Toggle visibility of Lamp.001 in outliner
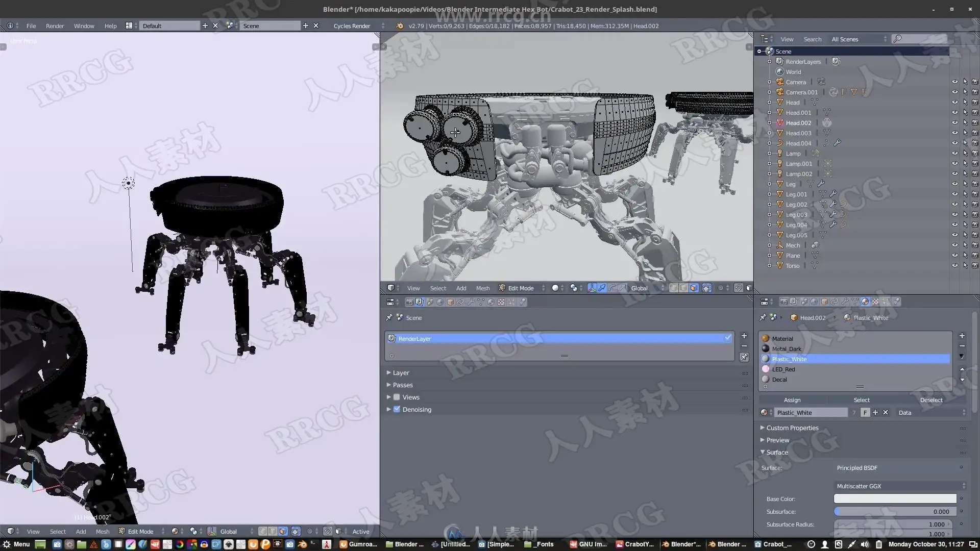 [x=954, y=163]
